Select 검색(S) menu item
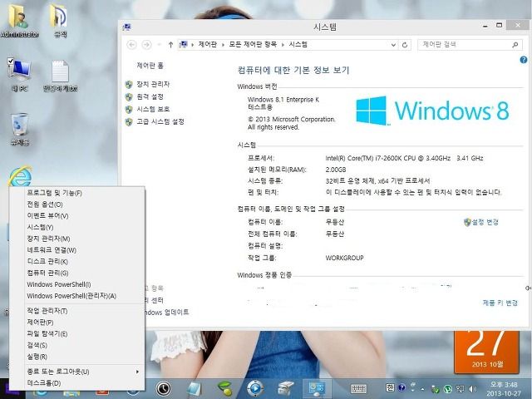This screenshot has width=532, height=399. pos(77,346)
